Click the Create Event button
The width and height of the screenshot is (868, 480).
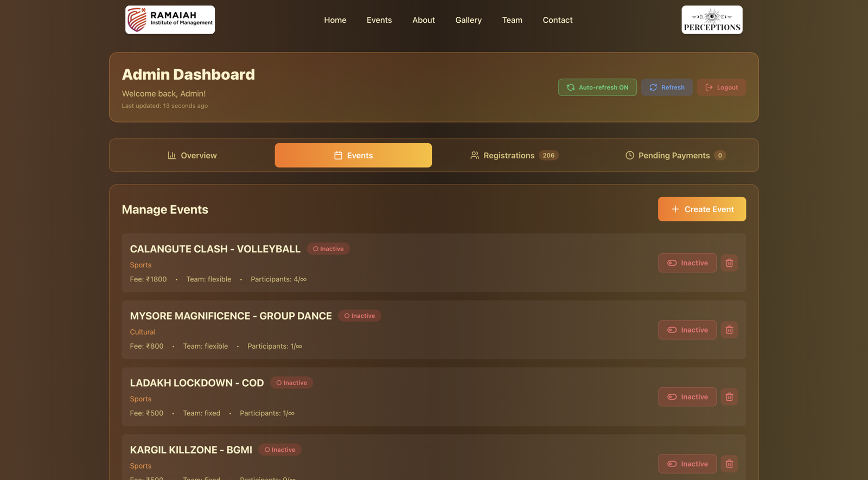pyautogui.click(x=701, y=209)
